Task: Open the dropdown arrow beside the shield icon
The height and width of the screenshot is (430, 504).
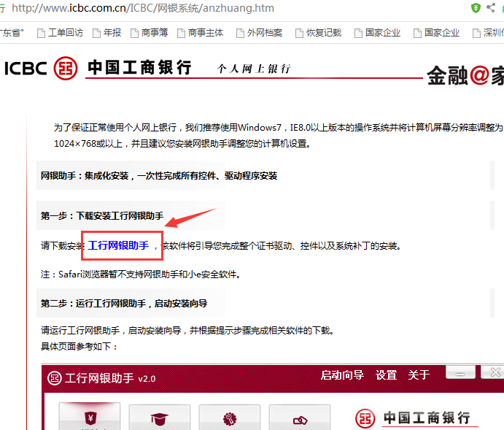Action: tap(489, 8)
